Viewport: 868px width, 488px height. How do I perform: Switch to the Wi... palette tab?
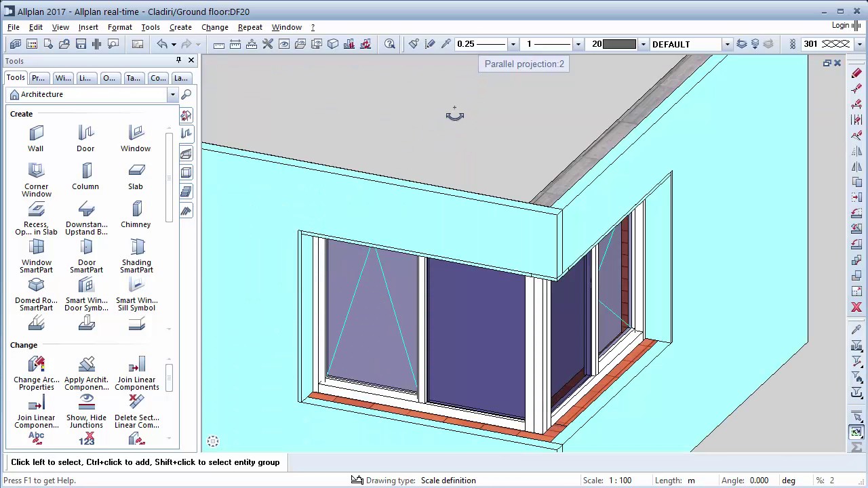coord(63,78)
